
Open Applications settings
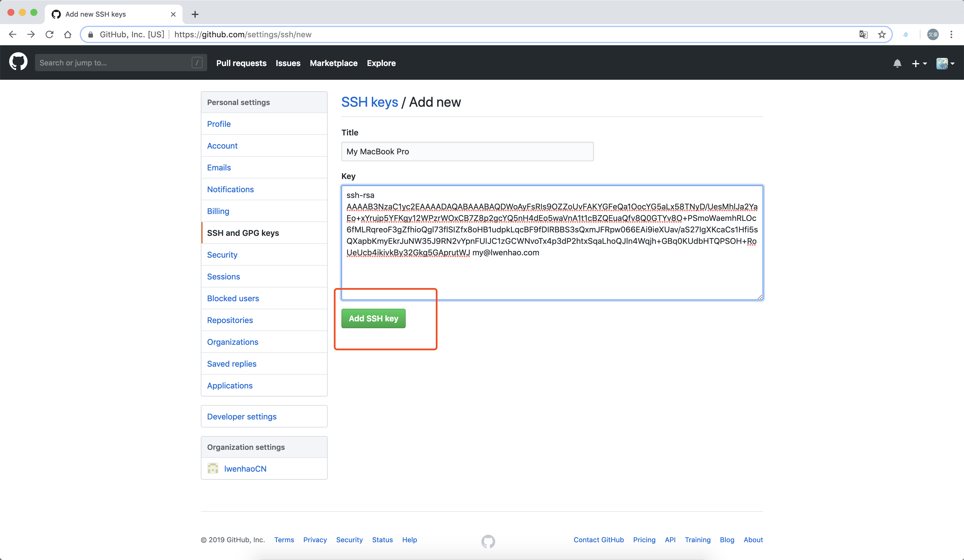click(264, 386)
